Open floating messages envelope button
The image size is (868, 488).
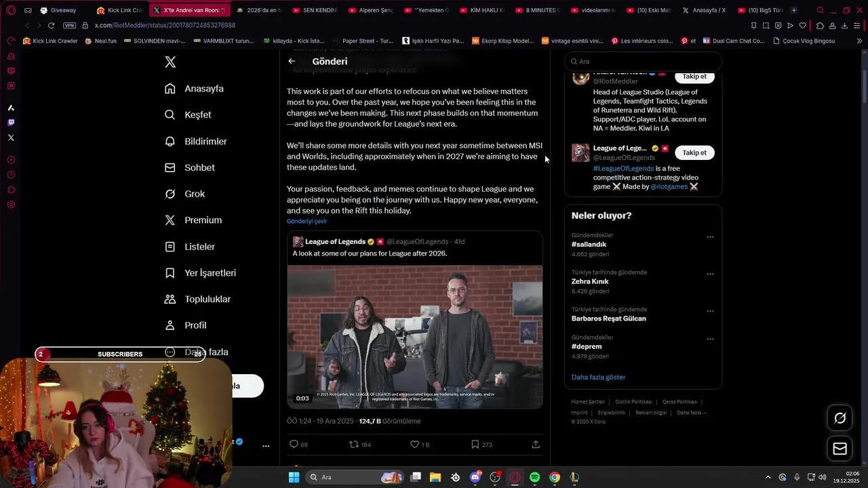(x=840, y=449)
